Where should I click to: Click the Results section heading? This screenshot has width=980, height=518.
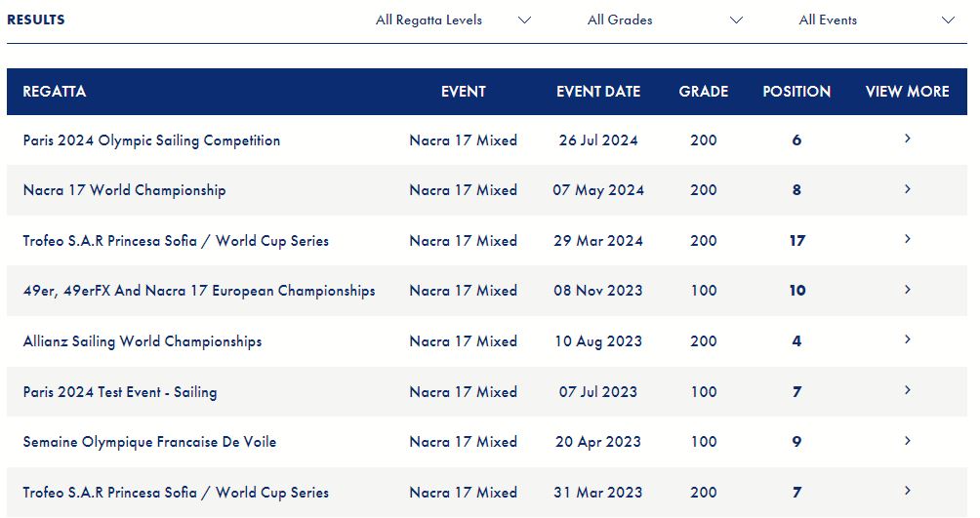click(x=36, y=20)
